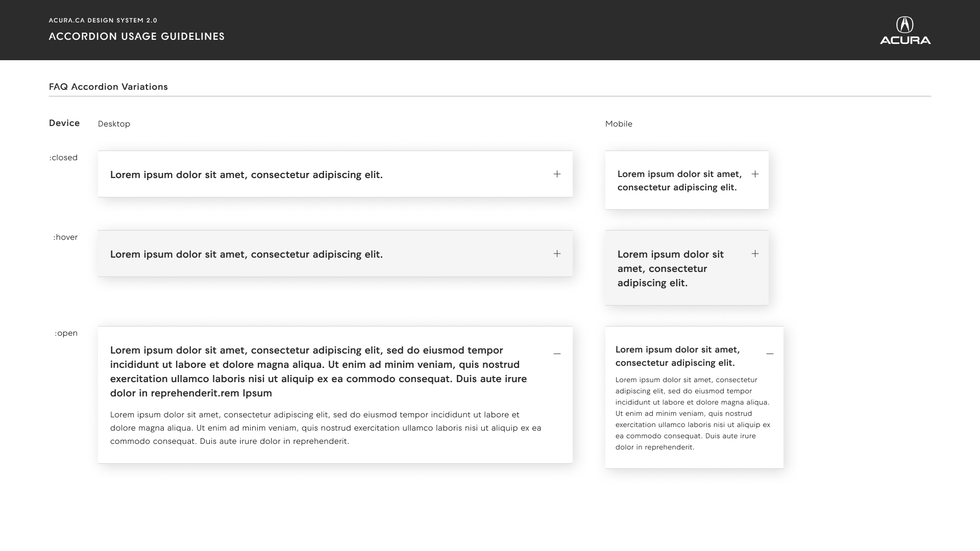Select the Mobile column label
Viewport: 980px width, 551px height.
tap(619, 124)
